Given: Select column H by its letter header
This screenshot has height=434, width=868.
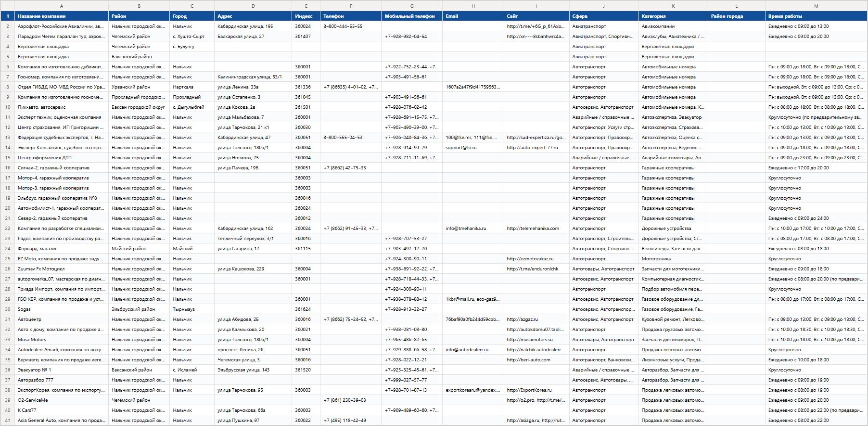Looking at the screenshot, I should point(473,6).
